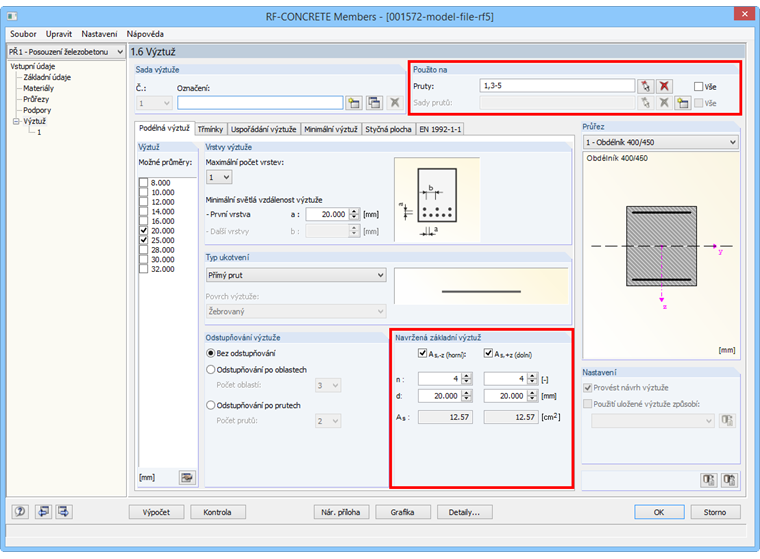Adjust bottom diameter d stepper arrows
This screenshot has width=760, height=559.
[x=533, y=396]
